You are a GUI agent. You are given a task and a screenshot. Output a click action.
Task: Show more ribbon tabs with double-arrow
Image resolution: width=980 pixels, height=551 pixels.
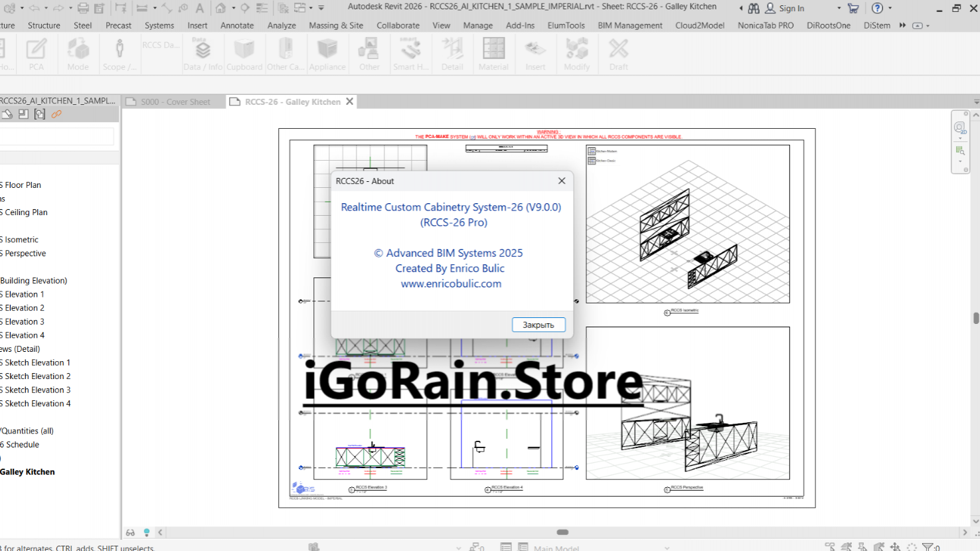[902, 25]
